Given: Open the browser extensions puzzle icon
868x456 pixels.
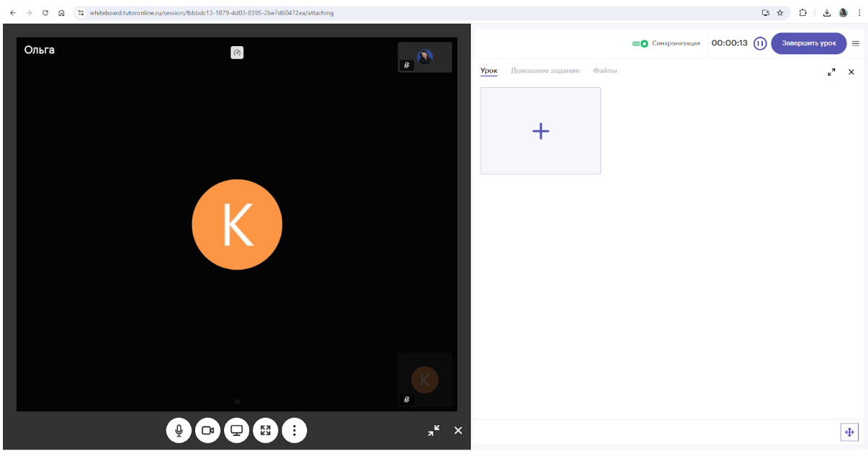Looking at the screenshot, I should pyautogui.click(x=803, y=12).
